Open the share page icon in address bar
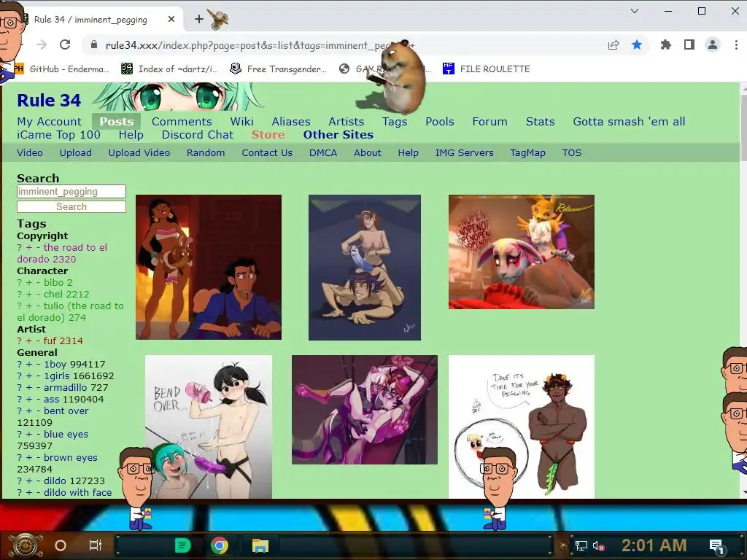This screenshot has height=560, width=747. tap(613, 44)
